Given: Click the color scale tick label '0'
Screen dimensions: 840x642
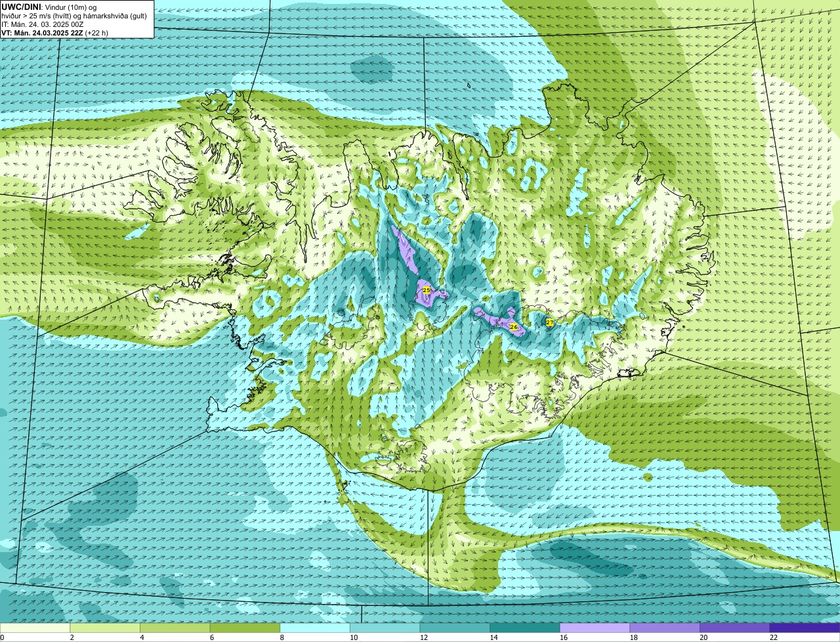Looking at the screenshot, I should [x=3, y=637].
